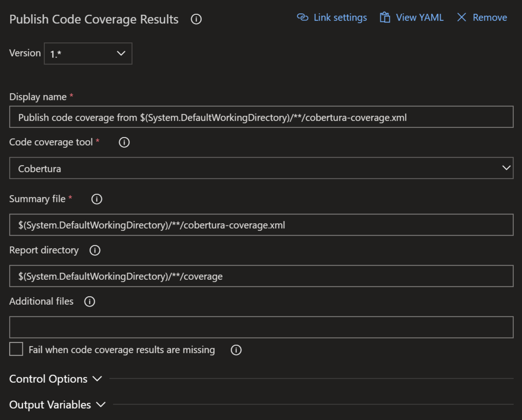Click into the Summary file input
522x420 pixels.
coord(261,225)
